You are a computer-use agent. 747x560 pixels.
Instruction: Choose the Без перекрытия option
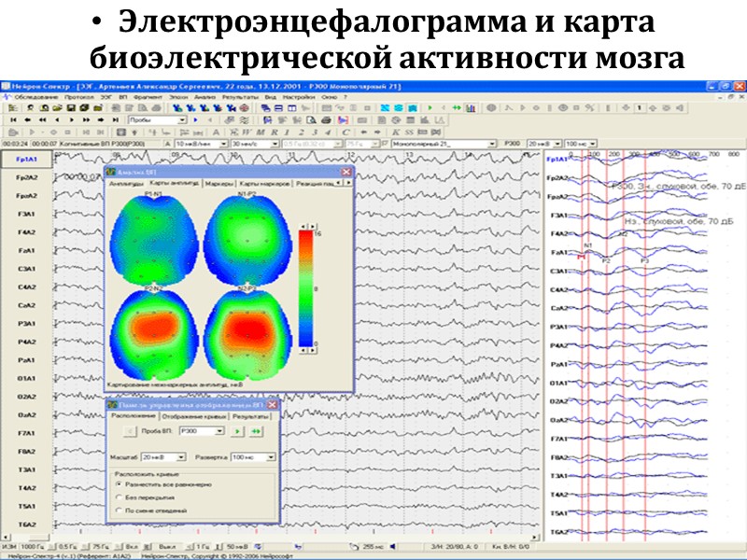(118, 497)
